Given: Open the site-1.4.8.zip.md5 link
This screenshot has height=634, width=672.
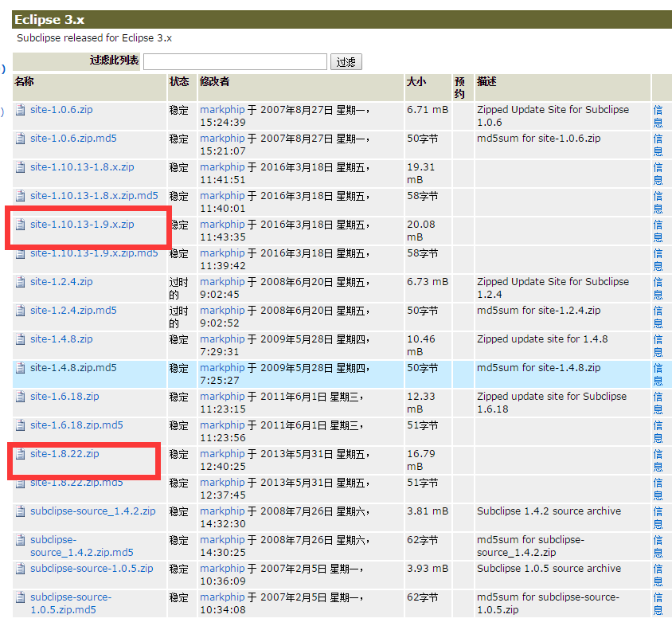Looking at the screenshot, I should (x=73, y=368).
